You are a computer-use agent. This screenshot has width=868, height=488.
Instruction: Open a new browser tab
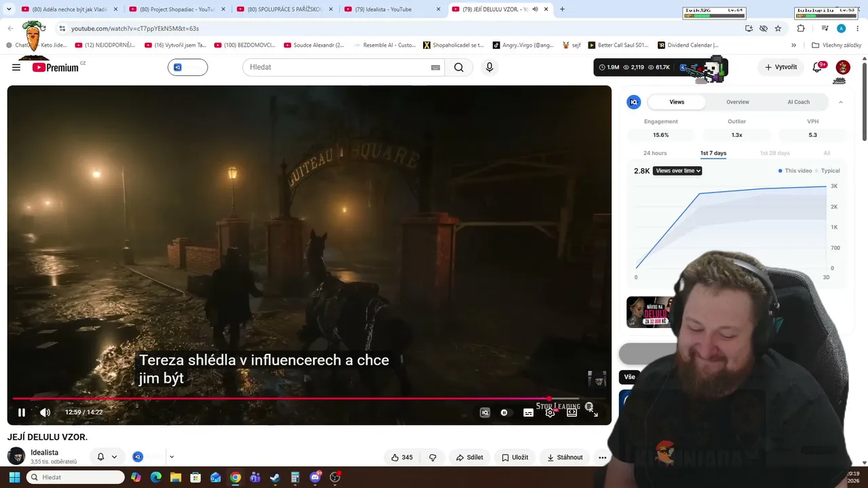click(562, 9)
